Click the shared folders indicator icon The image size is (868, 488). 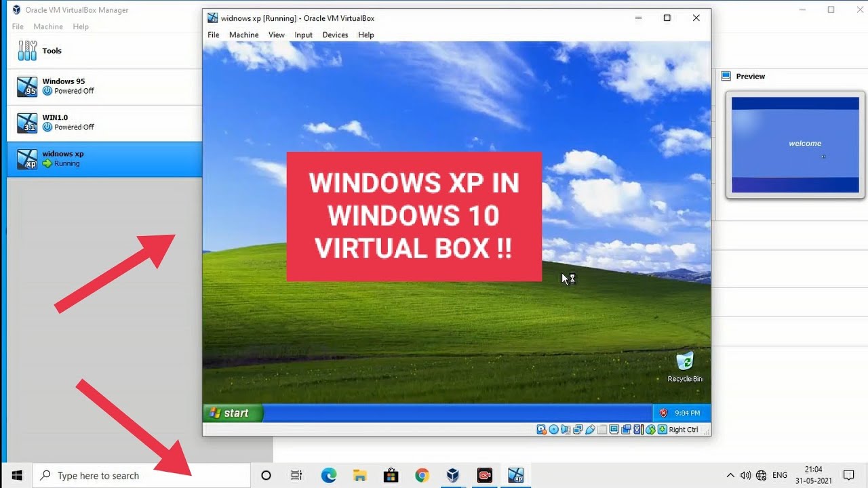tap(602, 430)
